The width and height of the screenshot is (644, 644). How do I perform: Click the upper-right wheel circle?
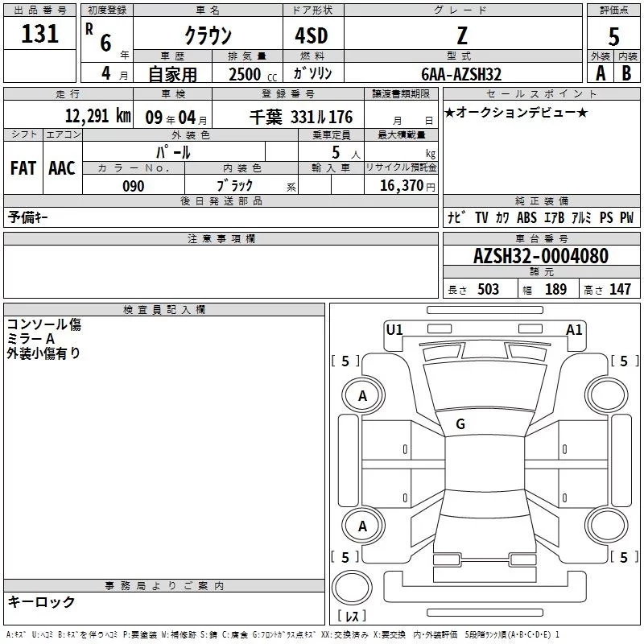[607, 394]
